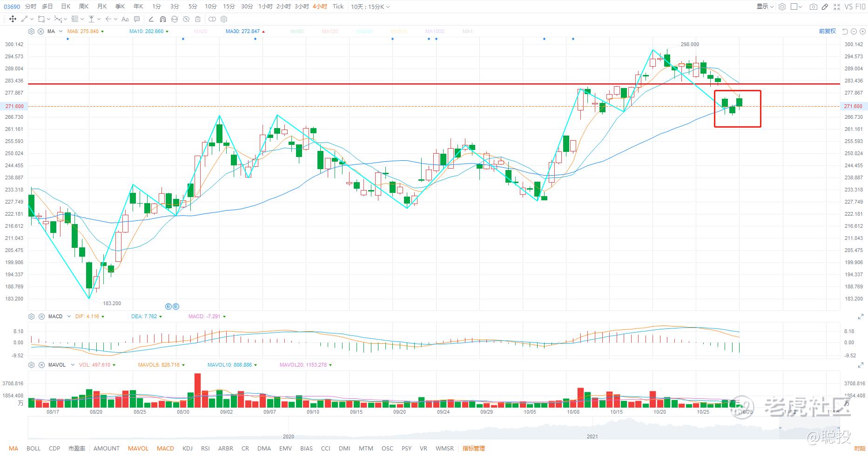Open MACD indicator settings gear
Image resolution: width=868 pixels, height=457 pixels.
point(31,316)
